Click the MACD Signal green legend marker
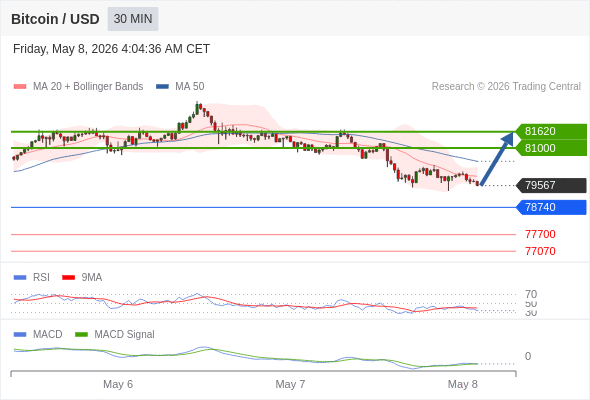The image size is (590, 400). tap(81, 335)
